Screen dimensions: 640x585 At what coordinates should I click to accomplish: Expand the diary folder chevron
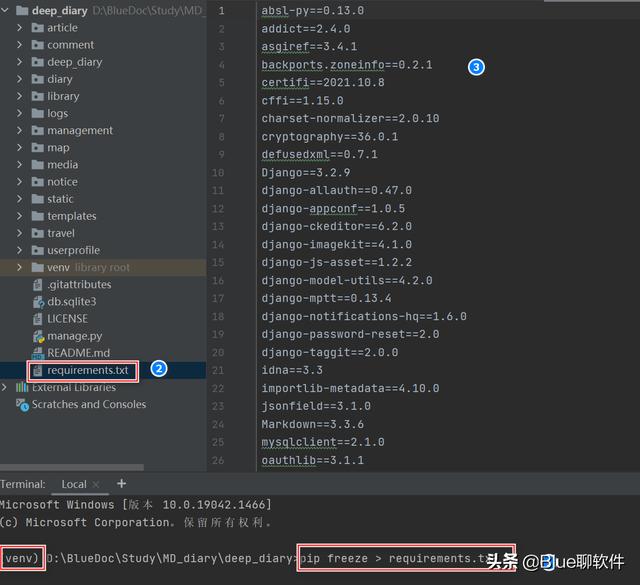point(19,79)
